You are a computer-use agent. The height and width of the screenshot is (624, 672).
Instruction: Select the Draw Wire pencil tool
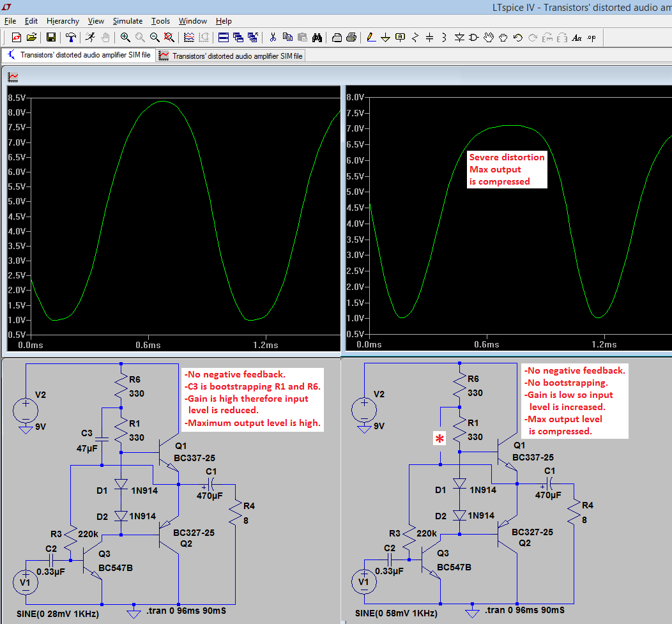tap(371, 38)
